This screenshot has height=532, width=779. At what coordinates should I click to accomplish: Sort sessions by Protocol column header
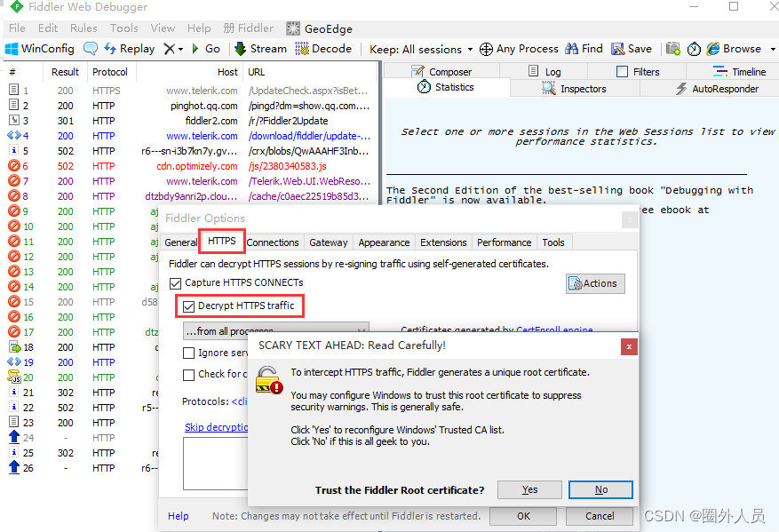tap(112, 72)
